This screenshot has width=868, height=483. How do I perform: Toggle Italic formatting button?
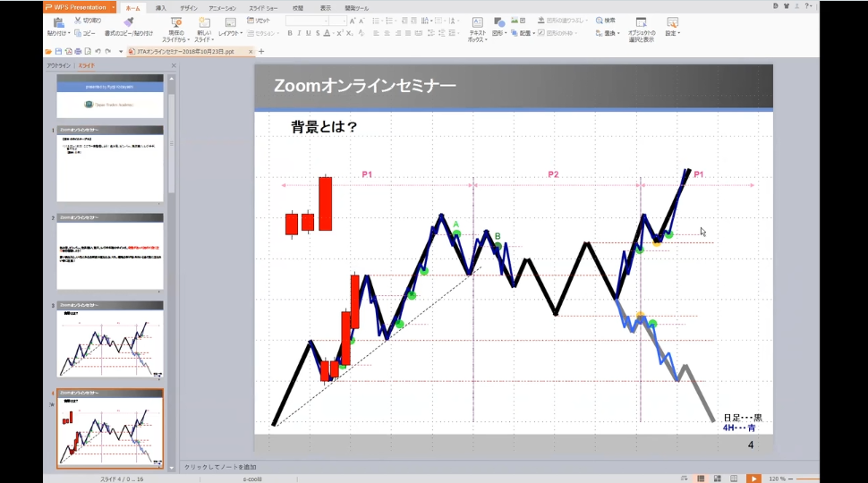tap(299, 33)
